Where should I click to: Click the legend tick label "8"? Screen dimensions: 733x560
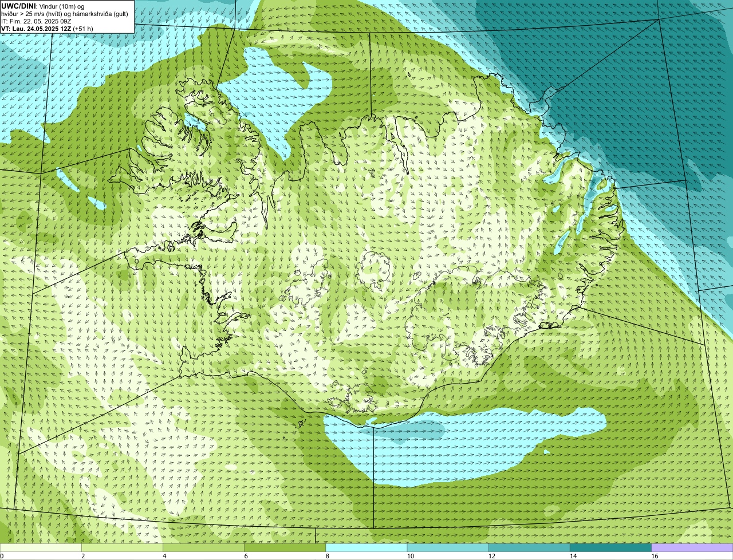[x=328, y=556]
